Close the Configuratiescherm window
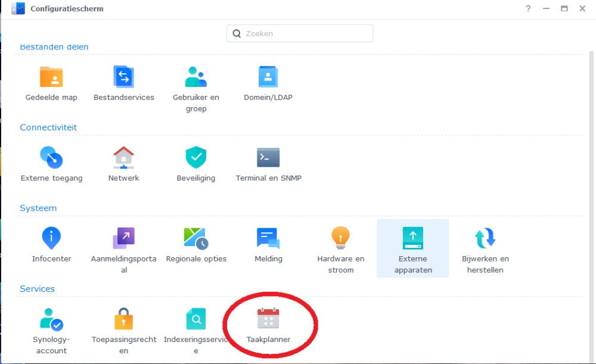This screenshot has width=596, height=364. point(582,8)
